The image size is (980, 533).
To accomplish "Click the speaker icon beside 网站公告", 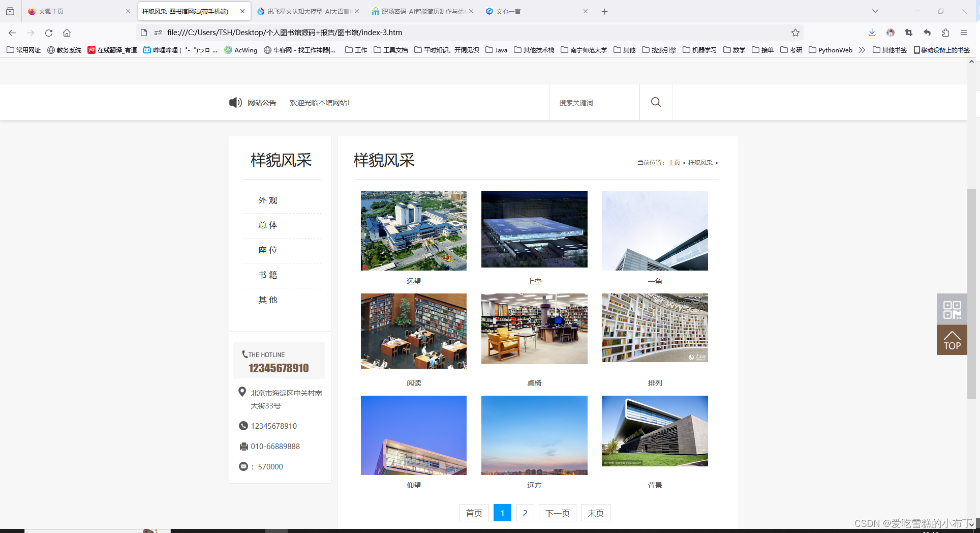I will click(x=235, y=102).
